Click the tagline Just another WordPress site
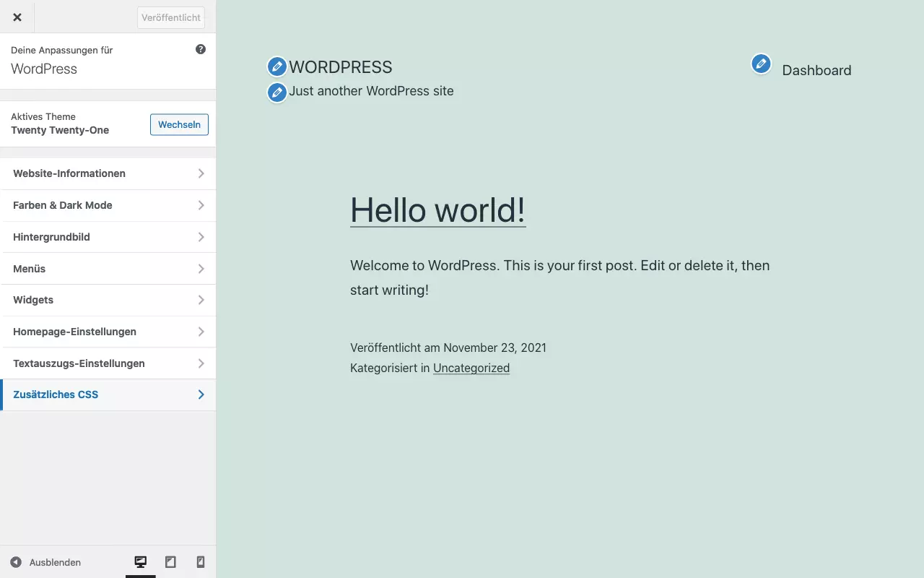Viewport: 924px width, 578px height. [371, 91]
